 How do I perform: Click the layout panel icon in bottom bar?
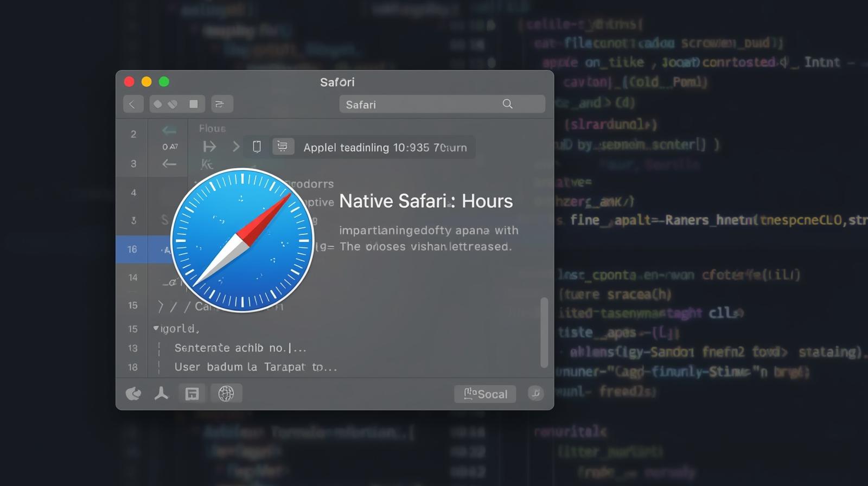pos(192,393)
